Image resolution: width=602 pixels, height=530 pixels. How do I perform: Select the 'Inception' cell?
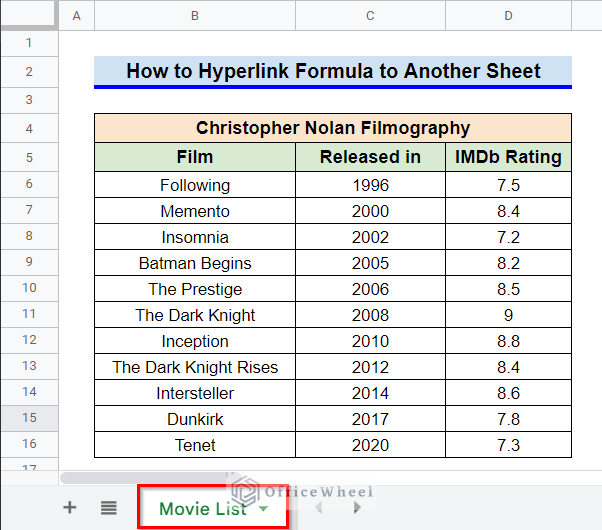pyautogui.click(x=195, y=341)
